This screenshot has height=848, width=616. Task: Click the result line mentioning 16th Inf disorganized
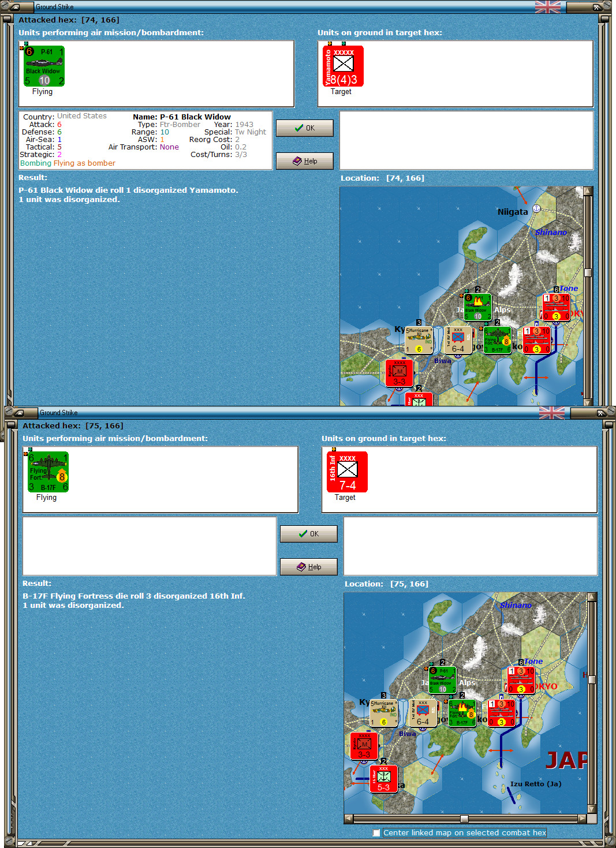pyautogui.click(x=134, y=596)
